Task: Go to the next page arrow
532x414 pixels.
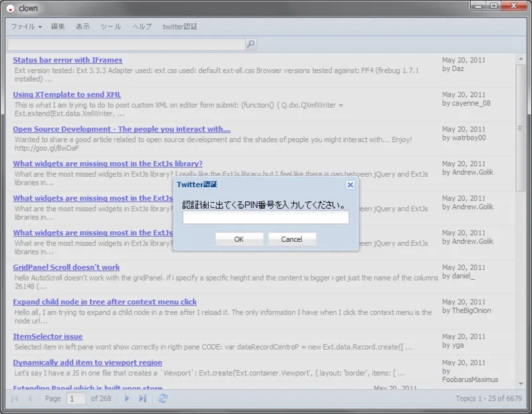Action: (x=127, y=398)
